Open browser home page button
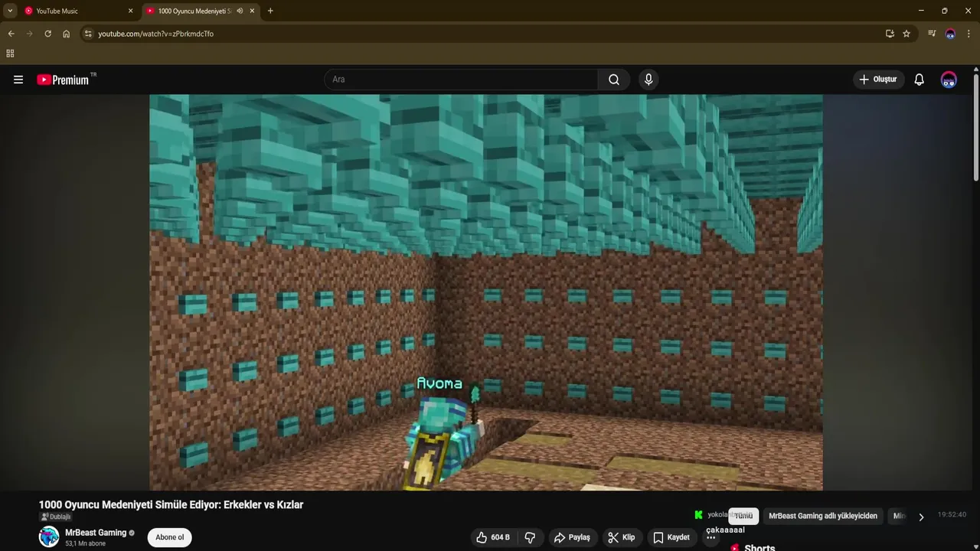This screenshot has height=551, width=980. pyautogui.click(x=66, y=34)
